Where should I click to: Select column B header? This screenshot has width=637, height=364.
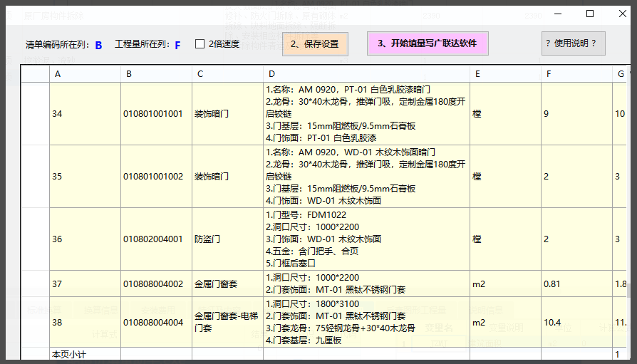tap(156, 74)
